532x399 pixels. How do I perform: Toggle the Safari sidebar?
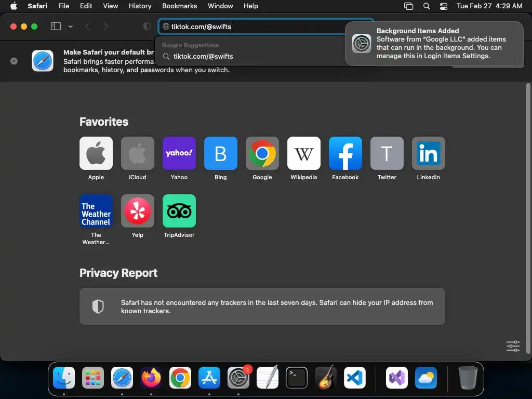[56, 26]
